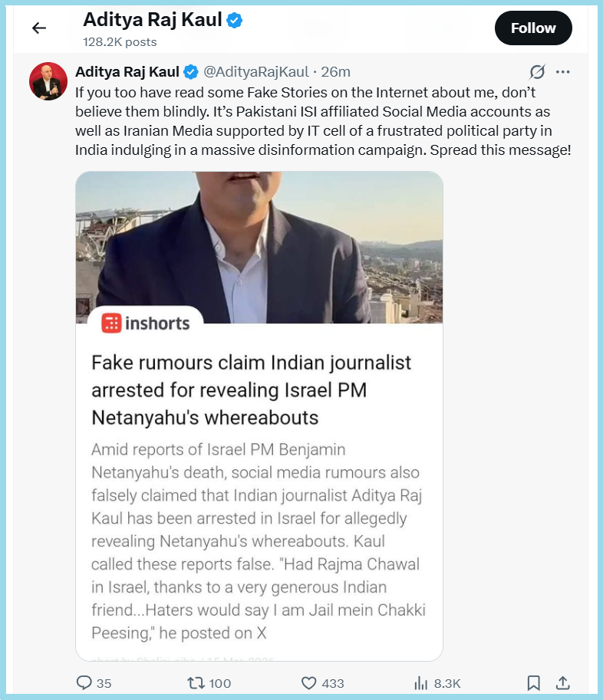The image size is (603, 700).
Task: Click the verified badge beside tweet author
Action: coord(191,72)
